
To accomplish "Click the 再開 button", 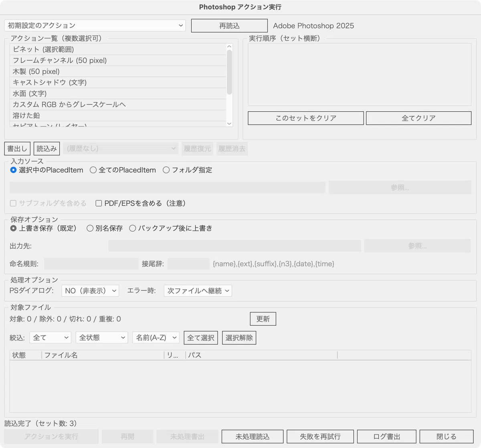I will point(127,436).
